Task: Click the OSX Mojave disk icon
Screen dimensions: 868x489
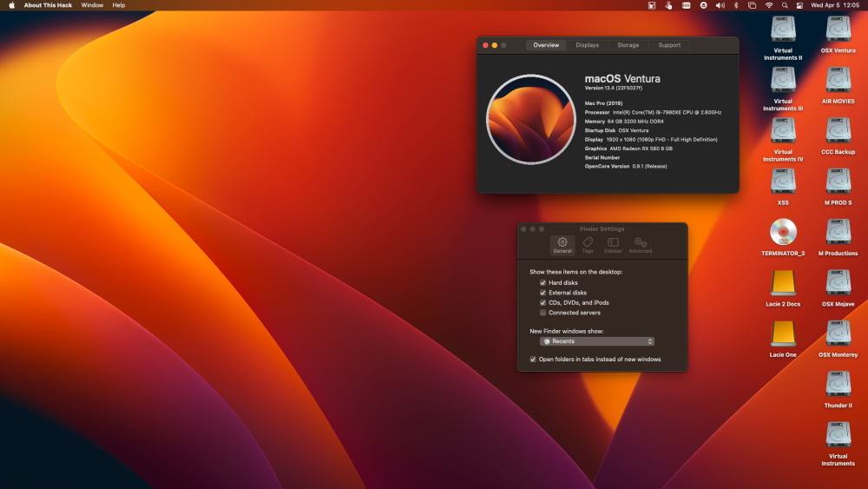Action: [838, 282]
